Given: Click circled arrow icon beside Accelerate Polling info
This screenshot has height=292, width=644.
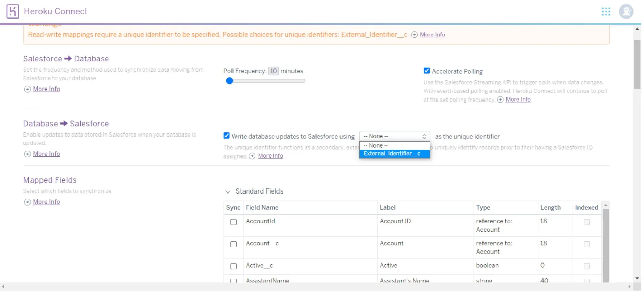Looking at the screenshot, I should click(x=500, y=100).
